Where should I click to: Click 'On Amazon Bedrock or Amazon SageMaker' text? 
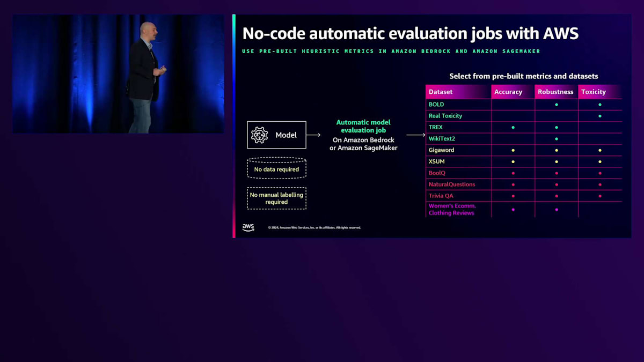pyautogui.click(x=363, y=144)
